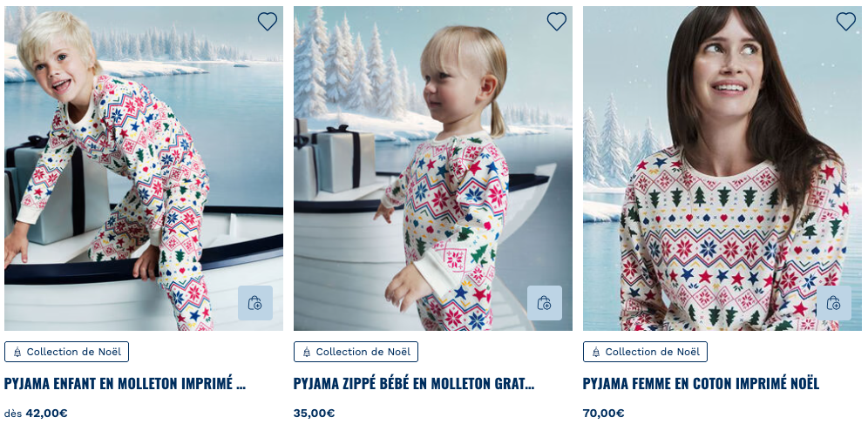This screenshot has height=424, width=868.
Task: Toggle wishlist heart on baby zipped pyjama
Action: tap(556, 22)
